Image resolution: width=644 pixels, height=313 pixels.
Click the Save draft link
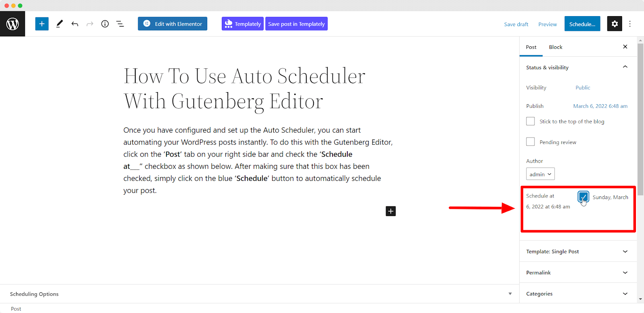[x=516, y=24]
